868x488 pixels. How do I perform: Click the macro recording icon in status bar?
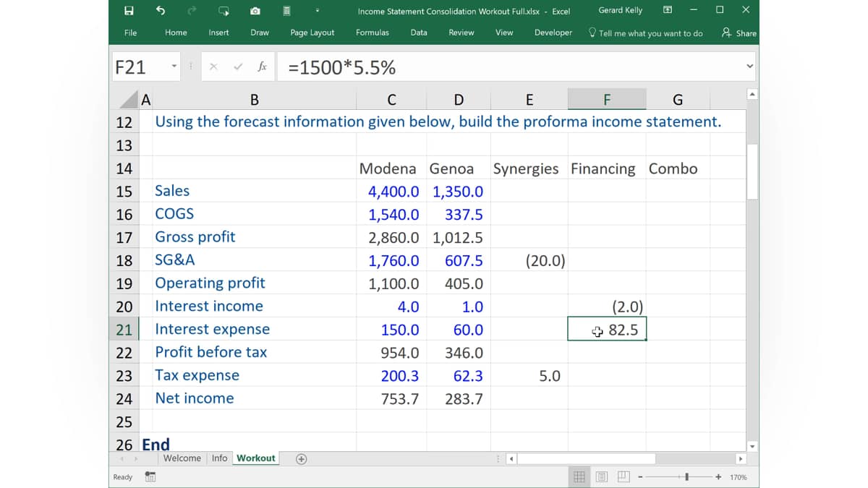tap(150, 476)
